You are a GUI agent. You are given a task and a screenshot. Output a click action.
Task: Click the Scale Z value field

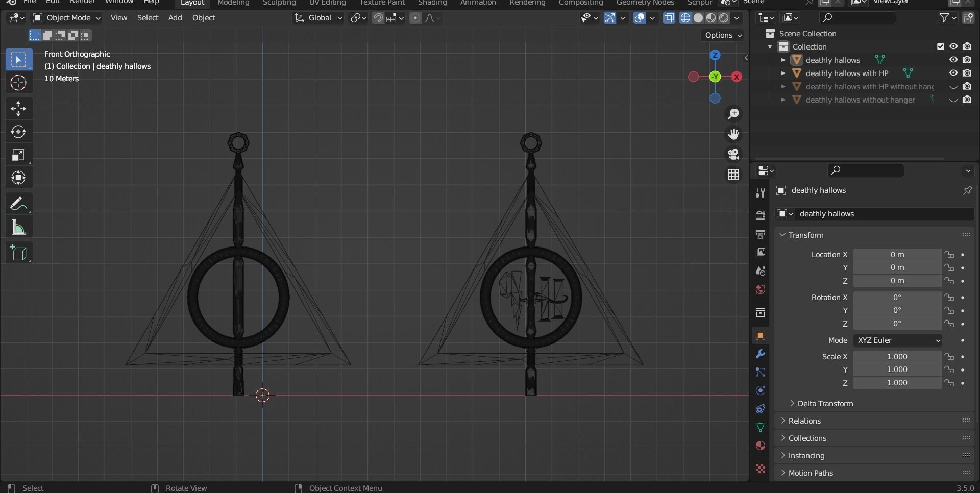click(x=898, y=383)
